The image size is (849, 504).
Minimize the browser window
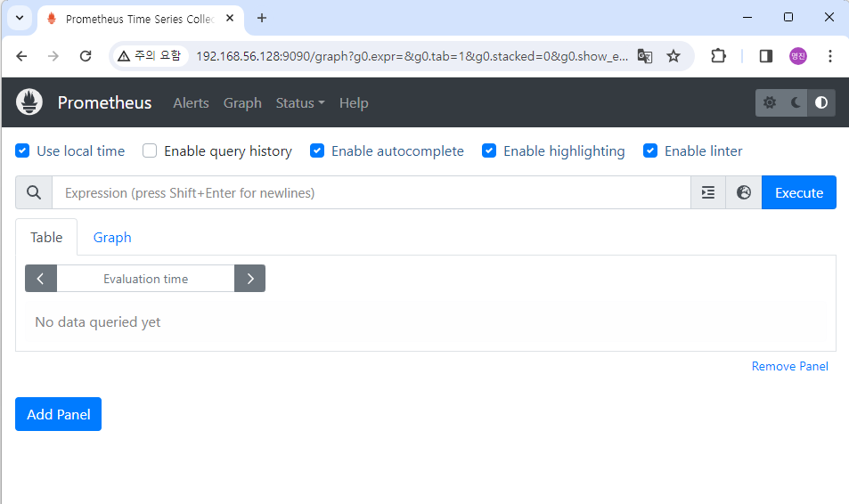click(747, 17)
